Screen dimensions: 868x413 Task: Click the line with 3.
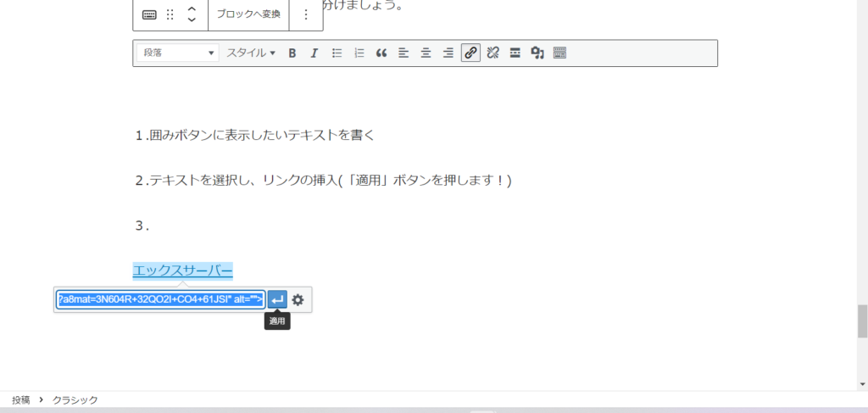tap(142, 226)
